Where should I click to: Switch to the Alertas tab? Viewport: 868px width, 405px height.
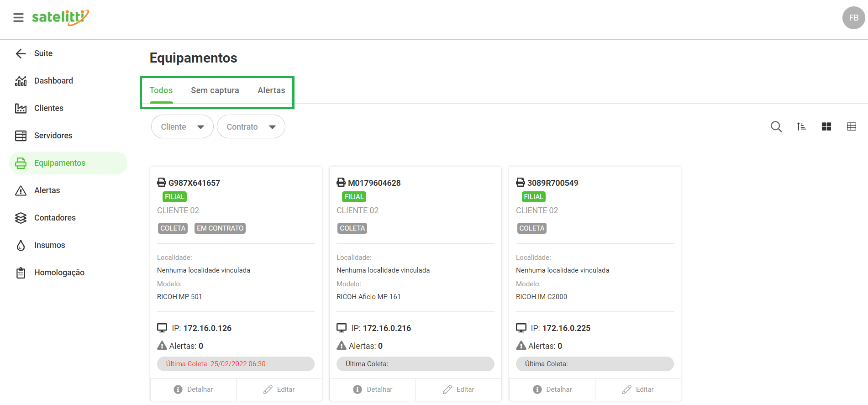coord(271,90)
